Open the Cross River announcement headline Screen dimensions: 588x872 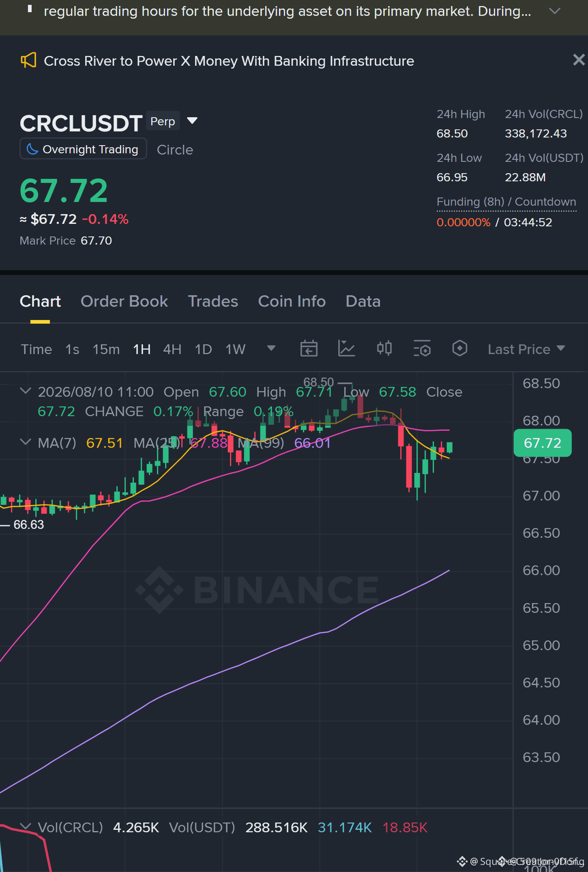[x=229, y=61]
